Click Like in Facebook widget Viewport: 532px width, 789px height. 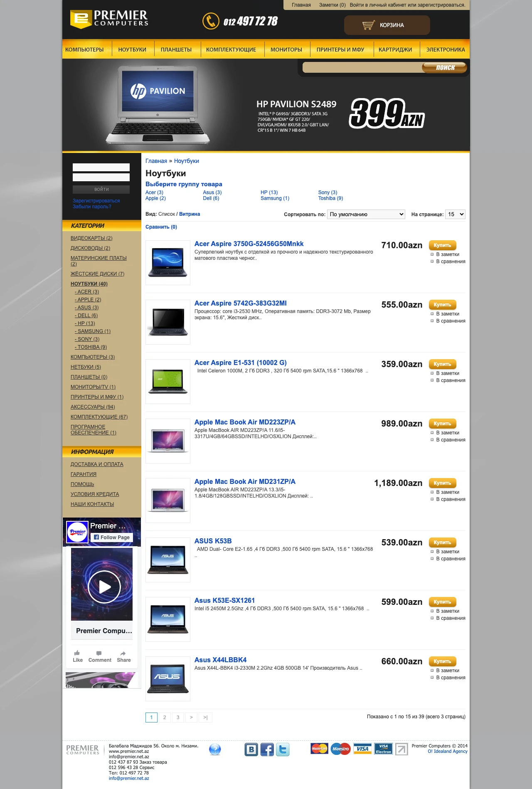point(77,656)
